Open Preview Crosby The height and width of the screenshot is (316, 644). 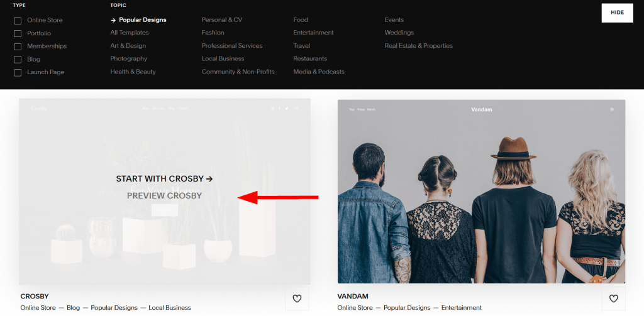point(164,196)
